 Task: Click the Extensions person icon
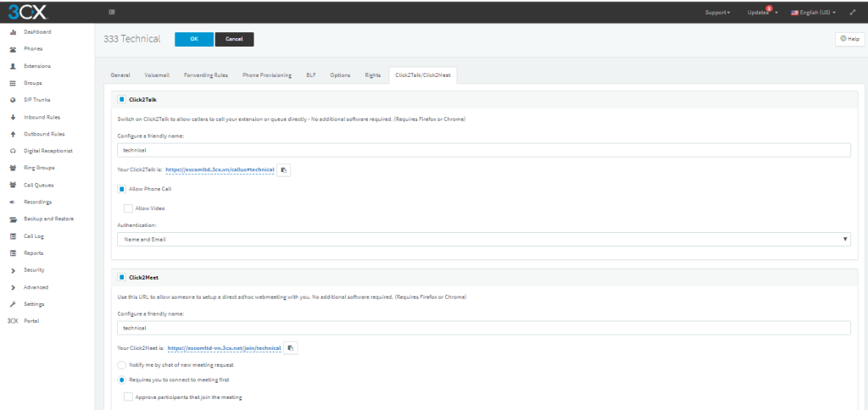click(x=13, y=66)
